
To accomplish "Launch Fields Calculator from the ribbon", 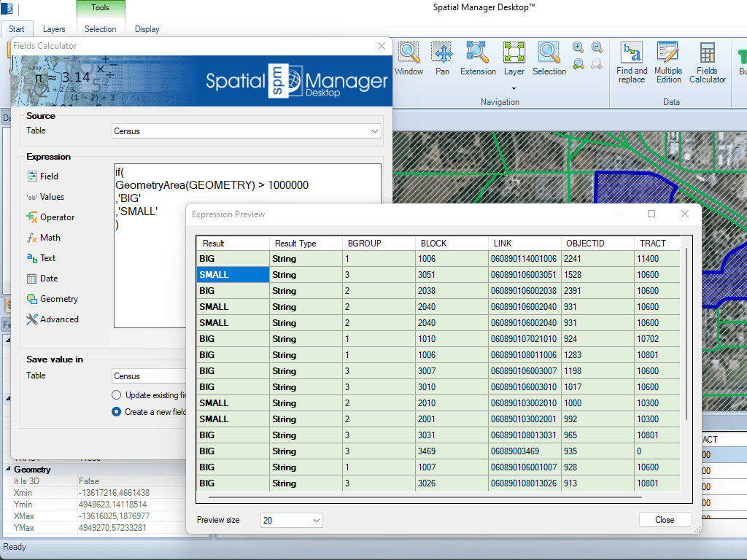I will (707, 63).
